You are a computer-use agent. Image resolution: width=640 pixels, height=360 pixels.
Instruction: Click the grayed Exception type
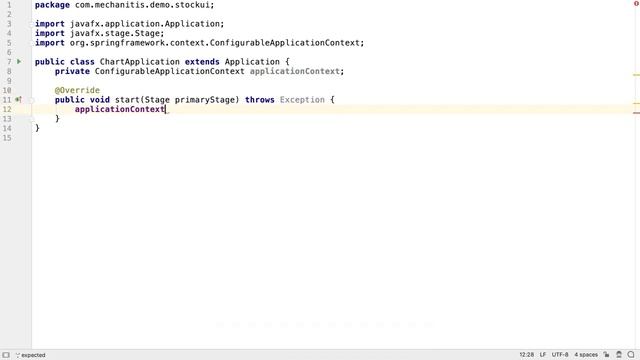coord(302,100)
